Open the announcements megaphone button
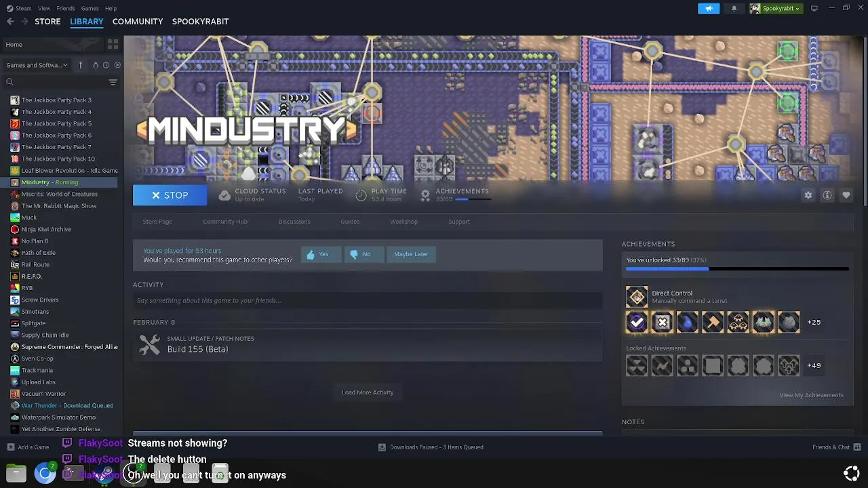This screenshot has height=488, width=868. tap(709, 8)
